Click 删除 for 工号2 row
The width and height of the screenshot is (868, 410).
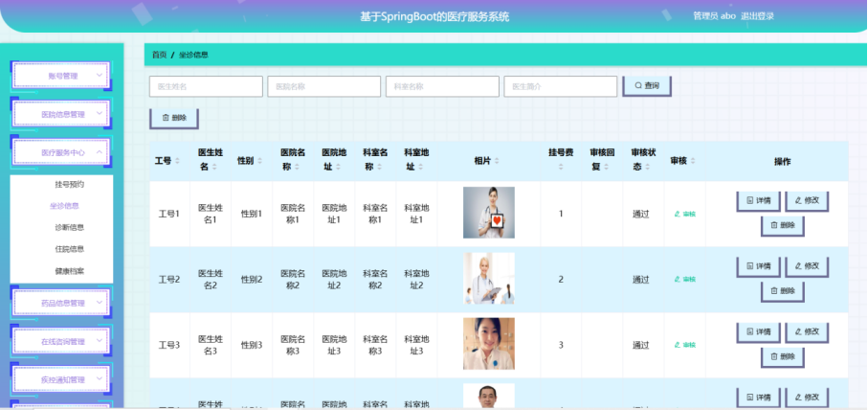pos(782,291)
